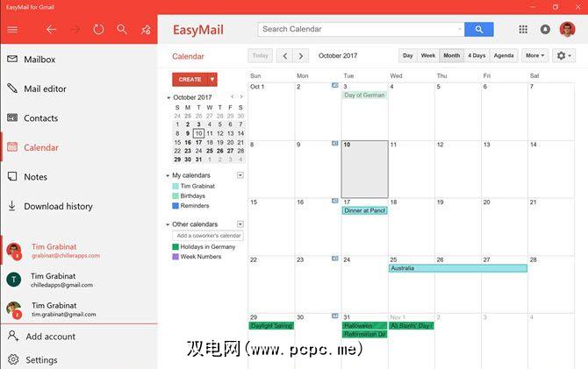Screen dimensions: 588x369
Task: Switch to 4 Days view
Action: pyautogui.click(x=477, y=55)
